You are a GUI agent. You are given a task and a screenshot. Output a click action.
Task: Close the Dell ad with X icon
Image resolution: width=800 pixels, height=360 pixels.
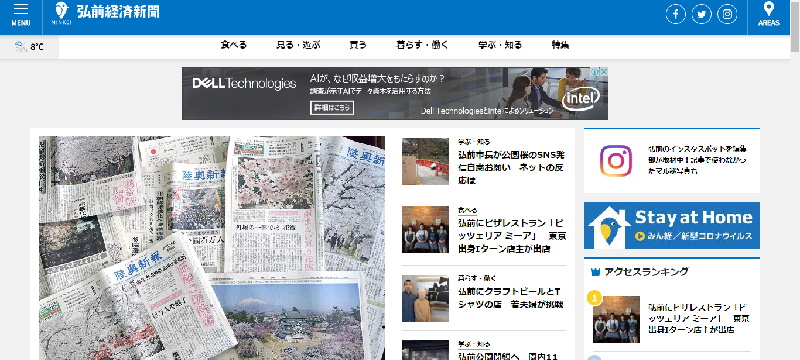click(603, 72)
